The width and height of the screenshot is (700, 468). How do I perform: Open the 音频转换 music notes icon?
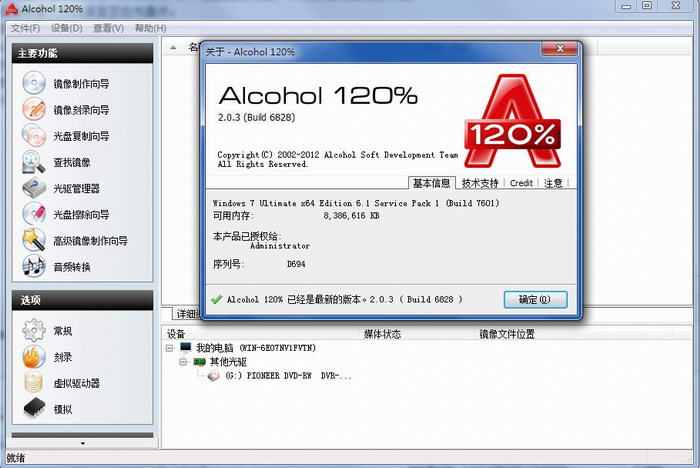click(34, 267)
